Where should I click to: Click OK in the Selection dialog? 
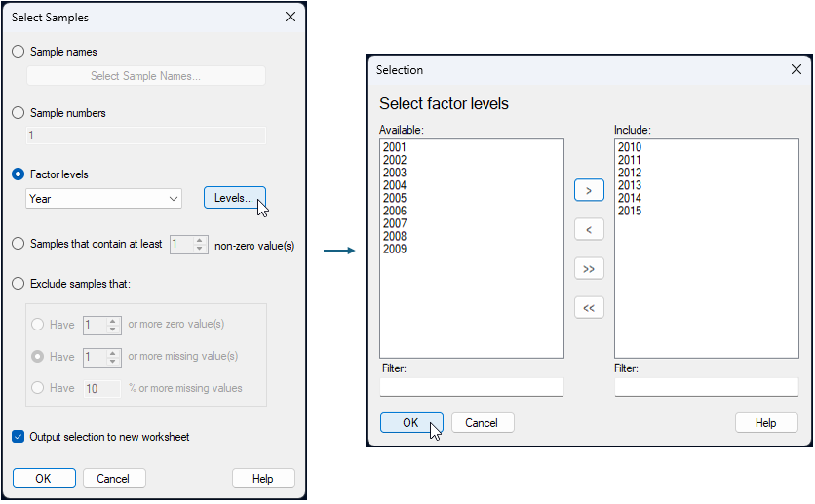(x=410, y=423)
